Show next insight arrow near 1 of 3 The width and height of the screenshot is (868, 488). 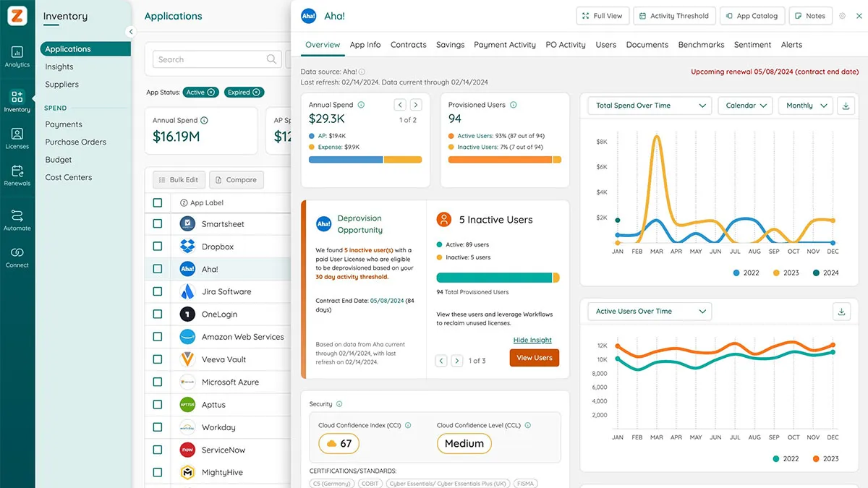click(457, 360)
